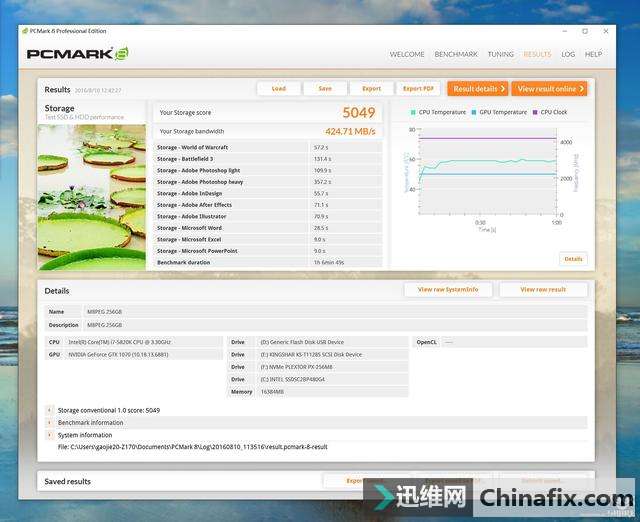Click the result file path text
The image size is (640, 522).
192,447
